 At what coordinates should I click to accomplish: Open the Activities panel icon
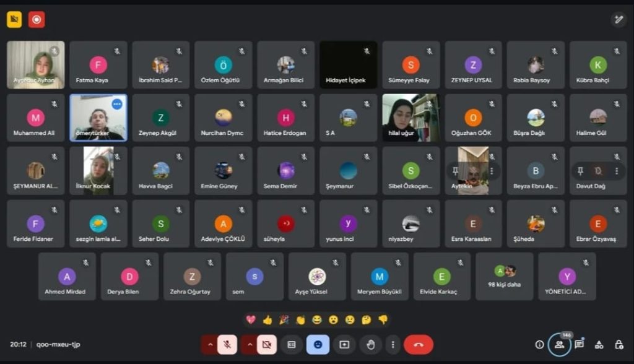click(x=599, y=345)
